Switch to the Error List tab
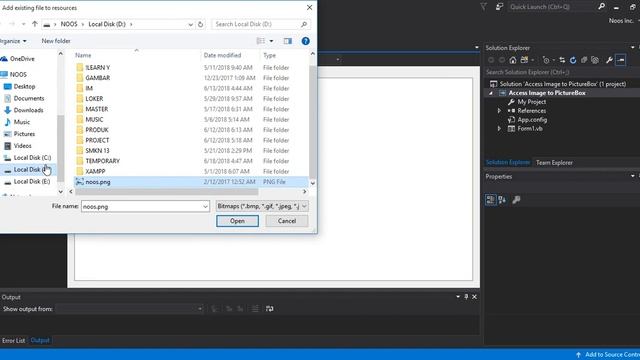The image size is (640, 360). [x=13, y=340]
